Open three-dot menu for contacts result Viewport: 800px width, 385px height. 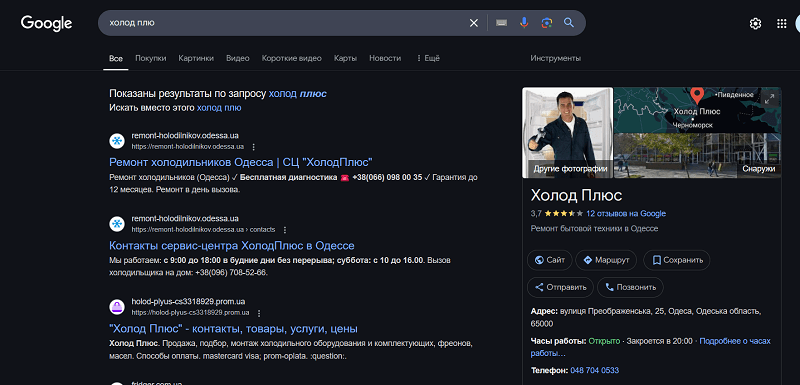pyautogui.click(x=285, y=230)
